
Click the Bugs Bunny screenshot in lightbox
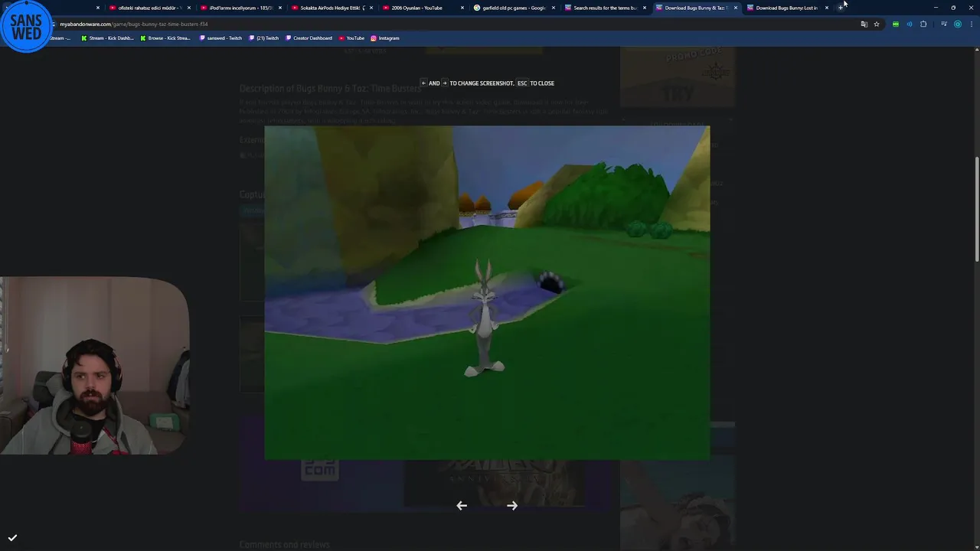tap(487, 292)
